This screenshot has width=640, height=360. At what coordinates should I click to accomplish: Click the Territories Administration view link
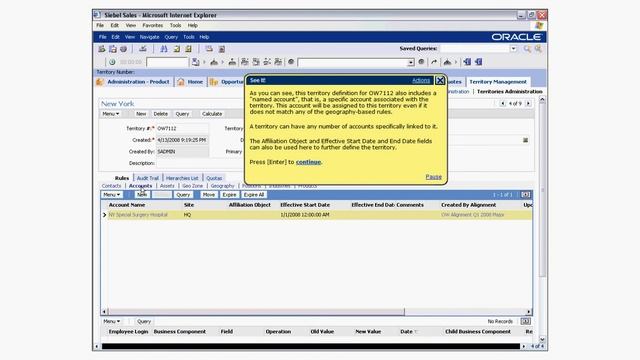(509, 91)
